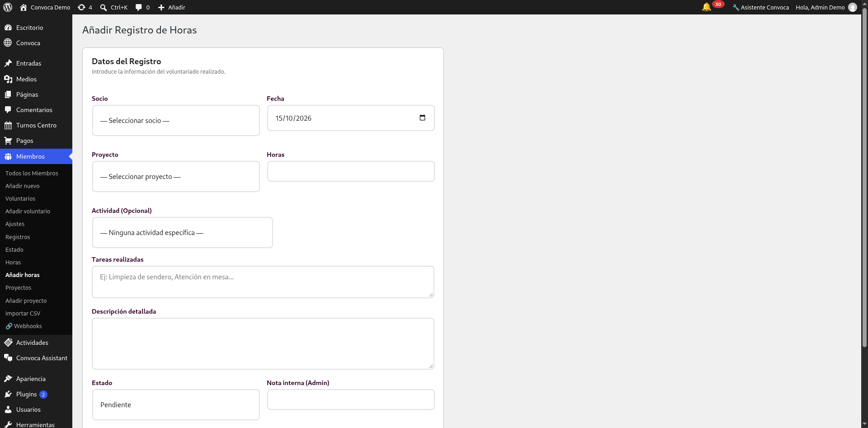Image resolution: width=868 pixels, height=428 pixels.
Task: Click the Apariencia brush icon
Action: [x=8, y=379]
